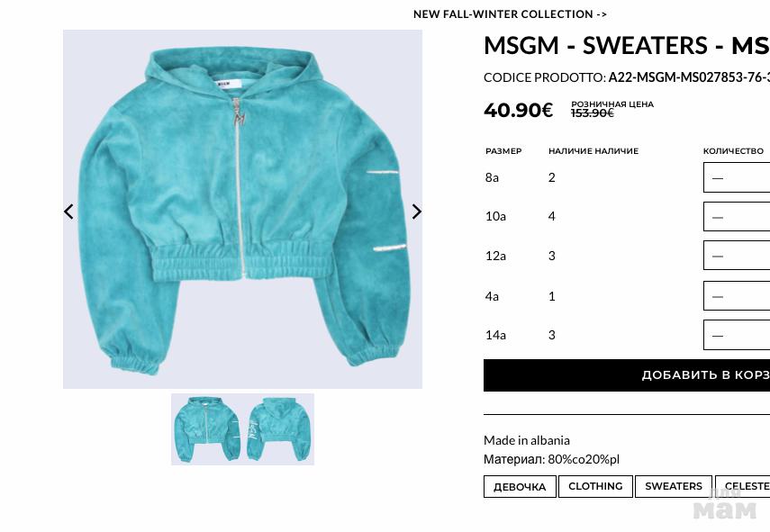Select the front view jacket thumbnail
770x532 pixels.
[x=207, y=429]
